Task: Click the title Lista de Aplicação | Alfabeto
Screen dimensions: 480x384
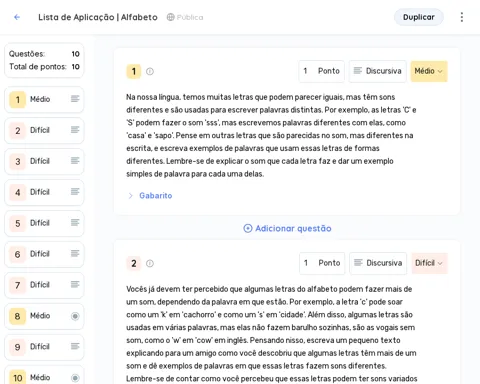Action: [98, 17]
